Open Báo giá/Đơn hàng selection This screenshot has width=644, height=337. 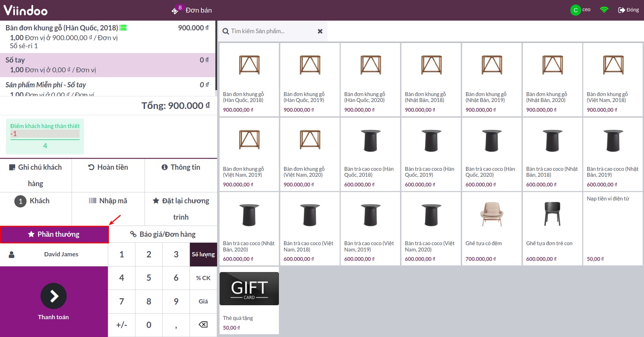pyautogui.click(x=163, y=234)
